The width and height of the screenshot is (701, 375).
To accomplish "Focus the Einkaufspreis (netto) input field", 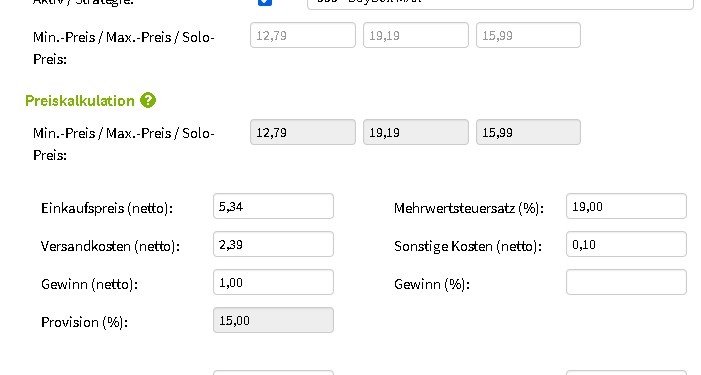I will (273, 206).
